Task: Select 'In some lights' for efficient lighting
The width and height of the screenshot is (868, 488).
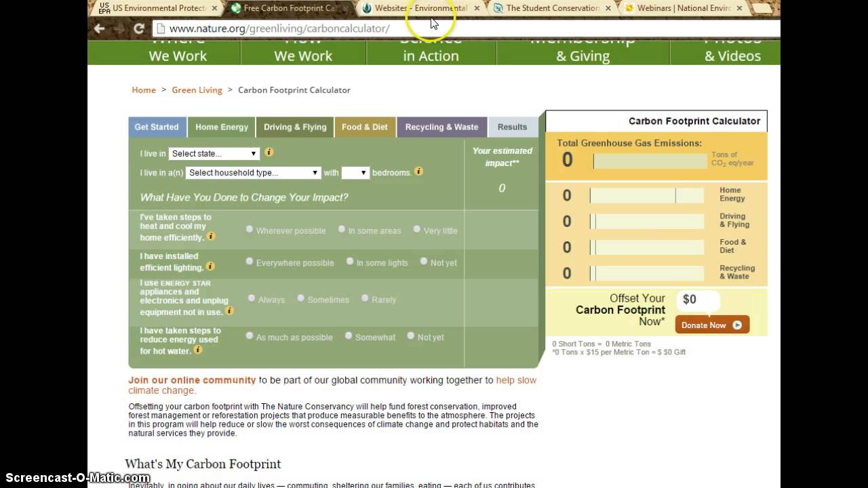Action: (350, 261)
